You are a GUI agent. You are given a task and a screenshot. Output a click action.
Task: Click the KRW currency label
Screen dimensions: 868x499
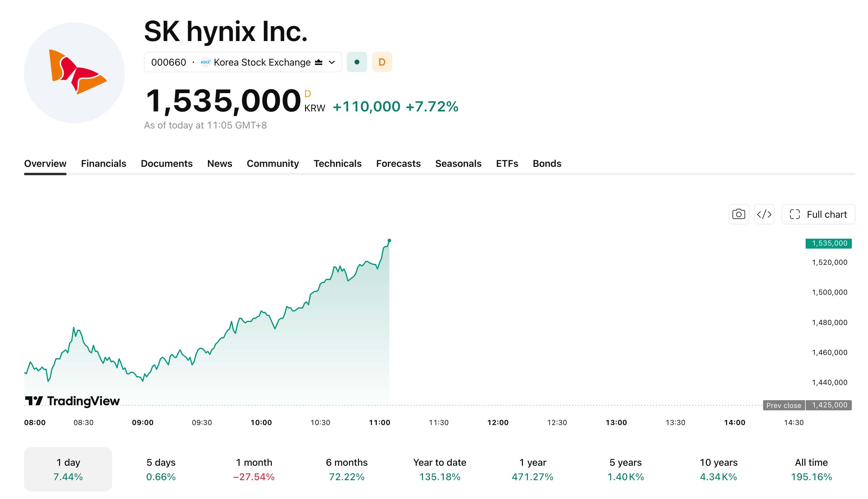pos(314,108)
